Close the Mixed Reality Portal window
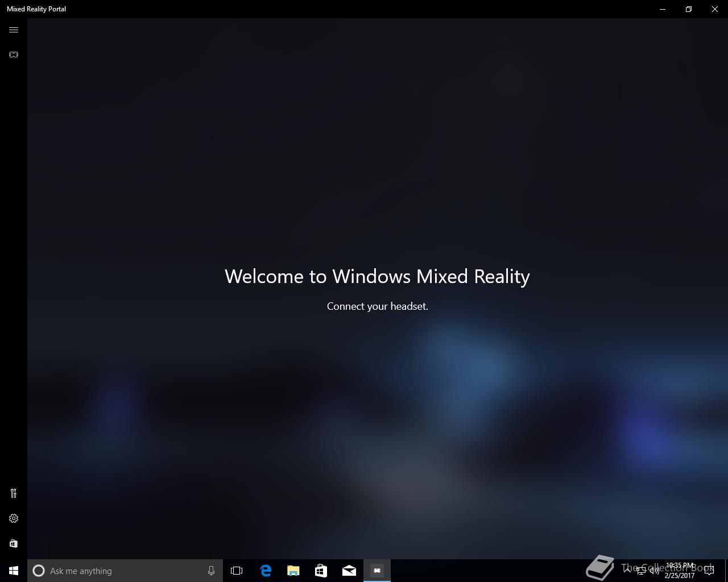728x582 pixels. [x=715, y=9]
